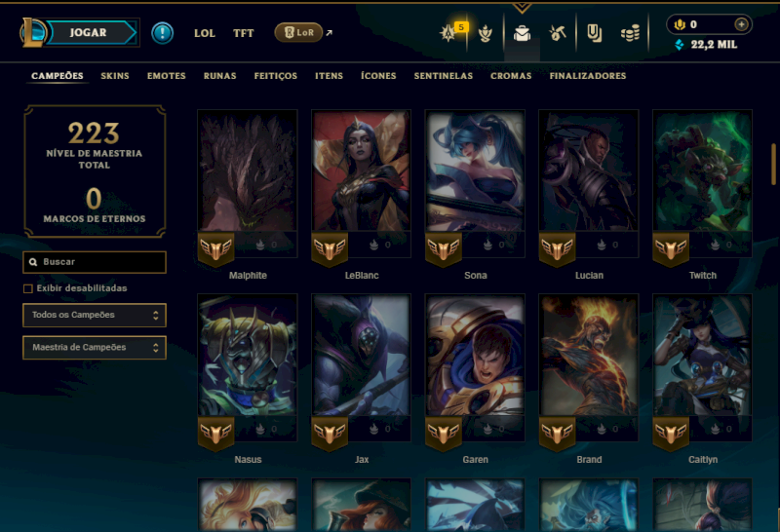Launch the LoR external link button
Screen dimensions: 780x532
pyautogui.click(x=299, y=33)
